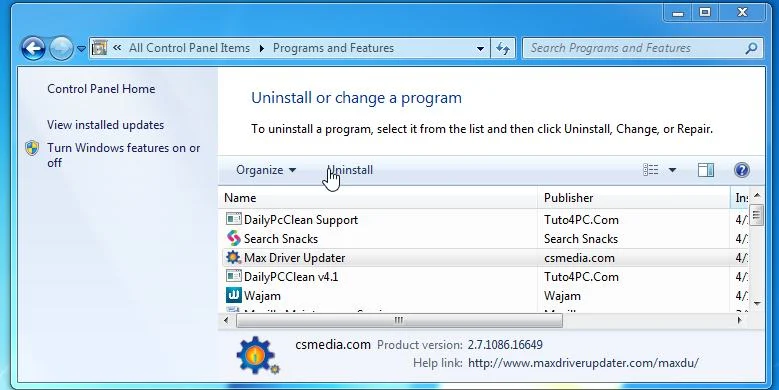The width and height of the screenshot is (779, 390).
Task: Click vertical scrollbar up arrow
Action: click(757, 195)
